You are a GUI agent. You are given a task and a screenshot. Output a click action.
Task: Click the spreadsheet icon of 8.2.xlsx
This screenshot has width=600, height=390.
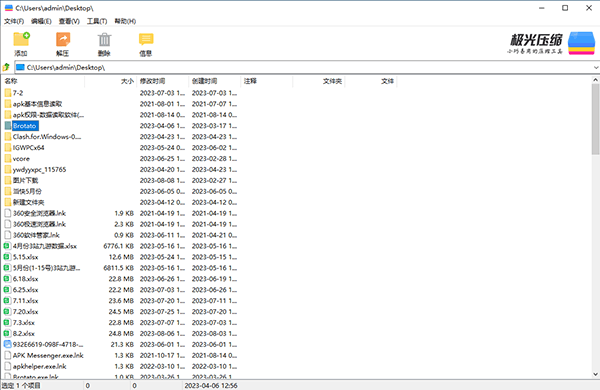tap(7, 333)
